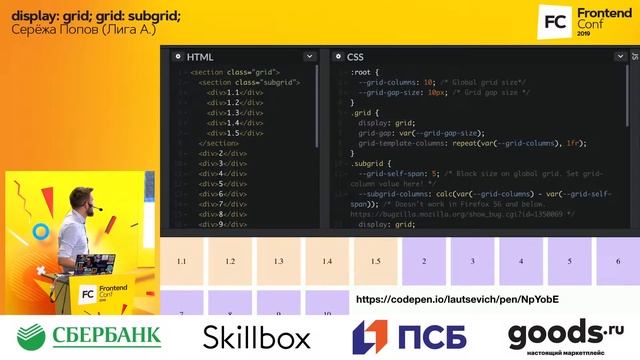Image resolution: width=640 pixels, height=360 pixels.
Task: Click HTML line '<div>1.1</div>'
Action: pyautogui.click(x=235, y=93)
